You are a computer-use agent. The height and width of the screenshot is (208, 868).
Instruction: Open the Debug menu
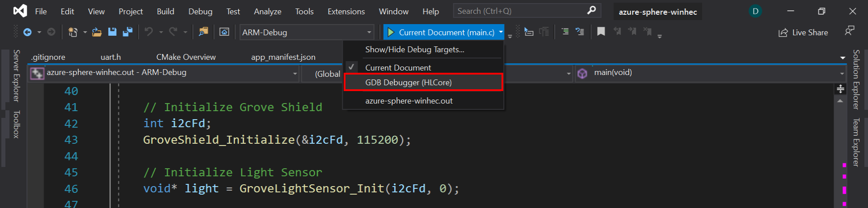[x=200, y=12]
